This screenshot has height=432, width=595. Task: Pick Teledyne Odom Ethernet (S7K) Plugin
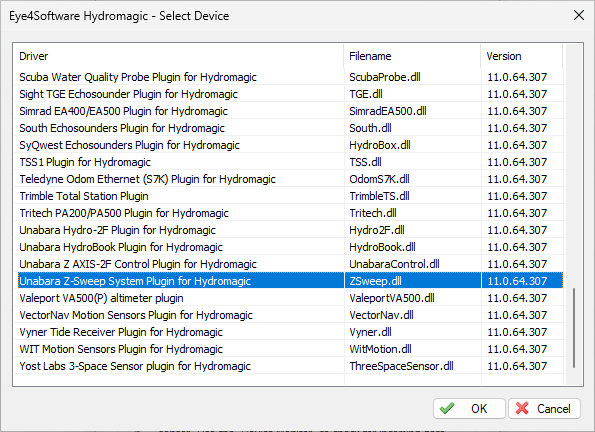(288, 179)
